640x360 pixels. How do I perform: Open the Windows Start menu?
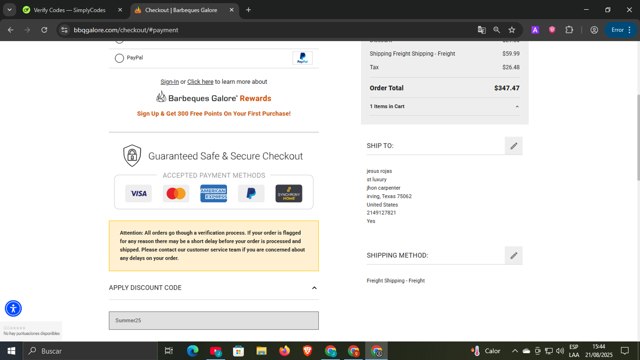(11, 351)
